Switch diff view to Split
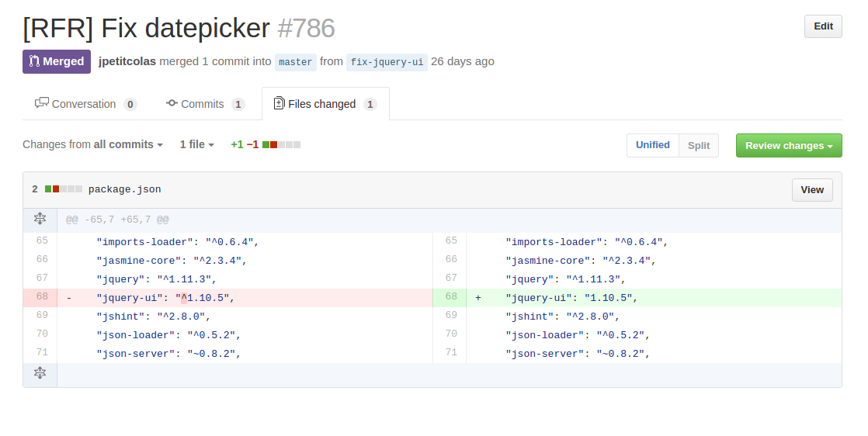 (x=699, y=146)
